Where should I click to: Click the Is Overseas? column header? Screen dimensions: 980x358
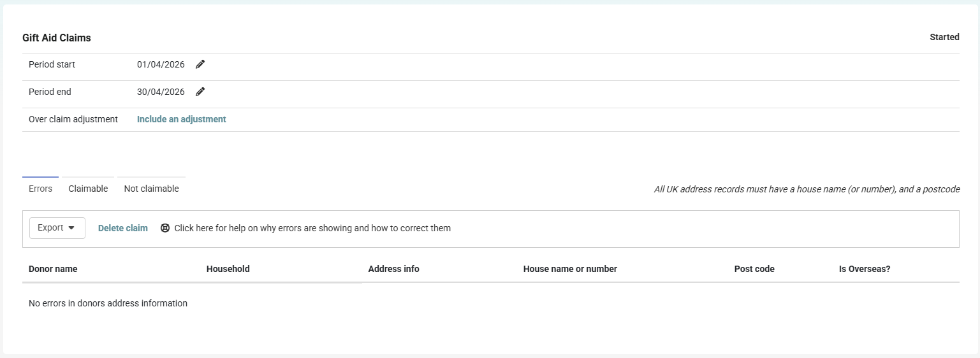tap(865, 269)
